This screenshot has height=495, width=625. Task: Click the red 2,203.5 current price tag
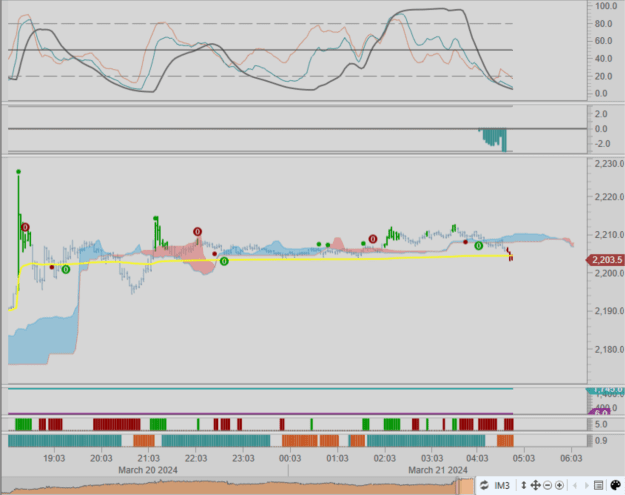pos(605,260)
